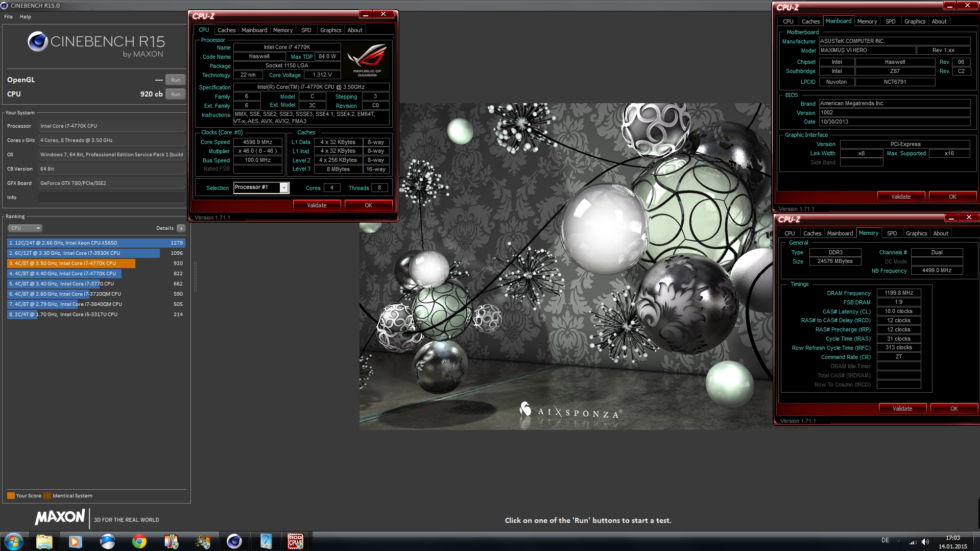Screen dimensions: 980x551
Task: Click the blue globe browser taskbar icon
Action: [107, 541]
